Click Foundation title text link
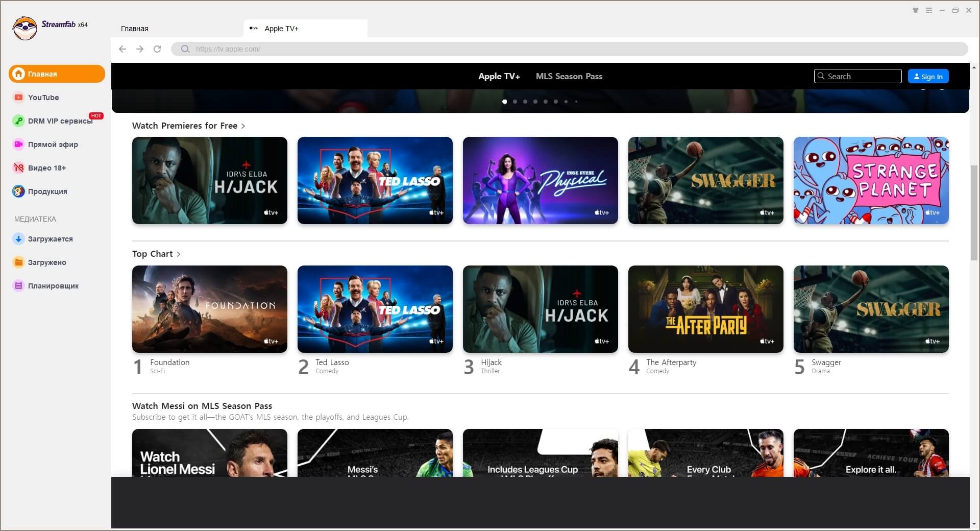Image resolution: width=980 pixels, height=531 pixels. point(170,363)
